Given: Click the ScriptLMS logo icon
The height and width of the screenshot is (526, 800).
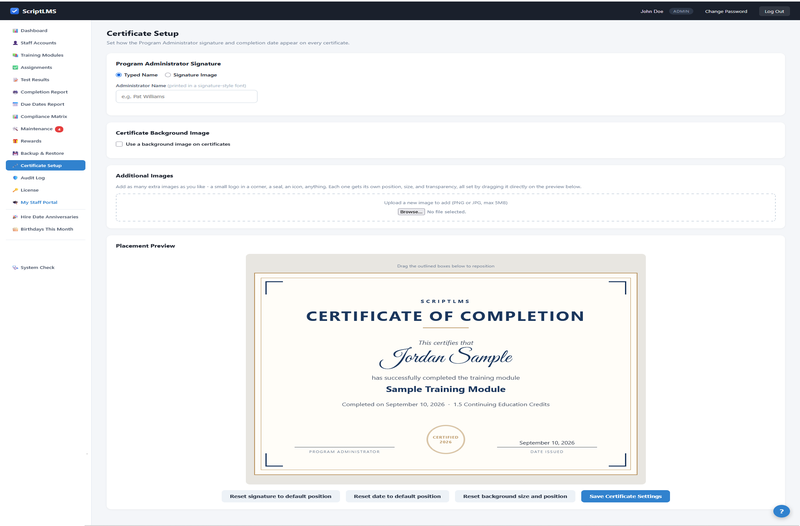Looking at the screenshot, I should (x=14, y=11).
